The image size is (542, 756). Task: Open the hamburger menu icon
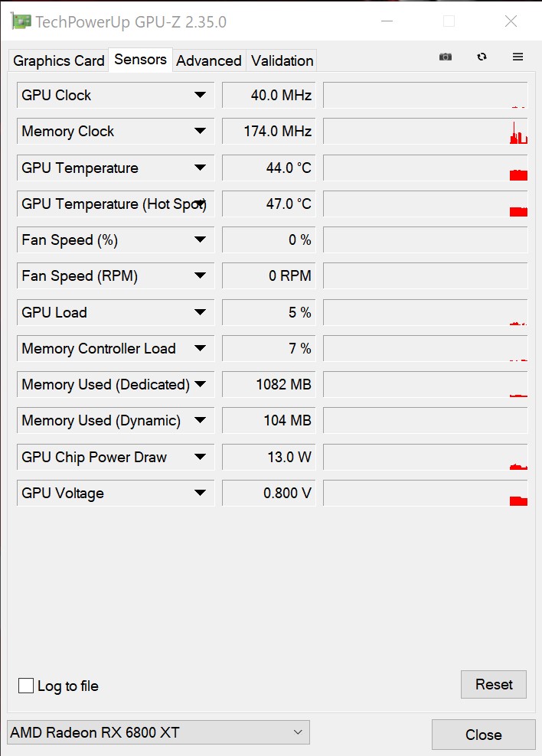click(518, 57)
